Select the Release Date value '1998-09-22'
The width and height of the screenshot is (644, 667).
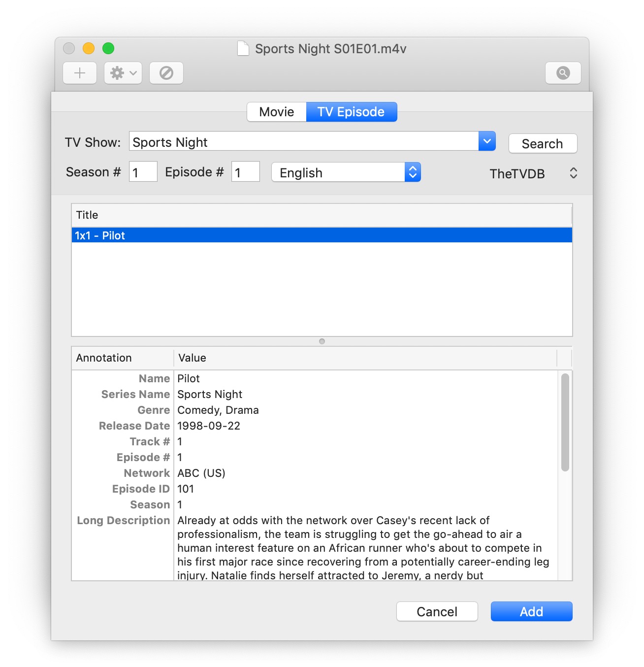pyautogui.click(x=209, y=426)
